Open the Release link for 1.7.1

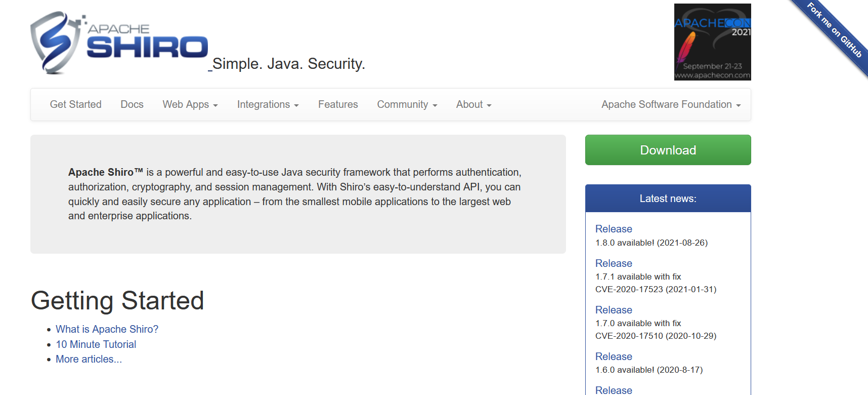pyautogui.click(x=614, y=263)
